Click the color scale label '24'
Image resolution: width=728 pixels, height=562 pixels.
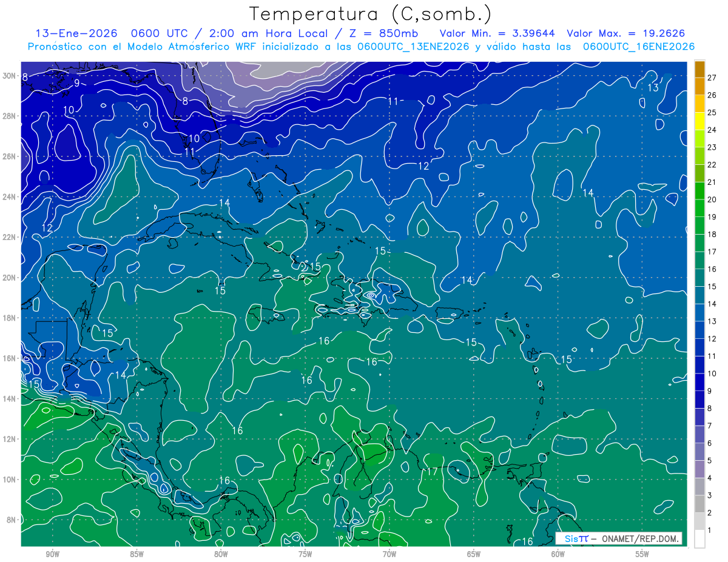click(712, 130)
